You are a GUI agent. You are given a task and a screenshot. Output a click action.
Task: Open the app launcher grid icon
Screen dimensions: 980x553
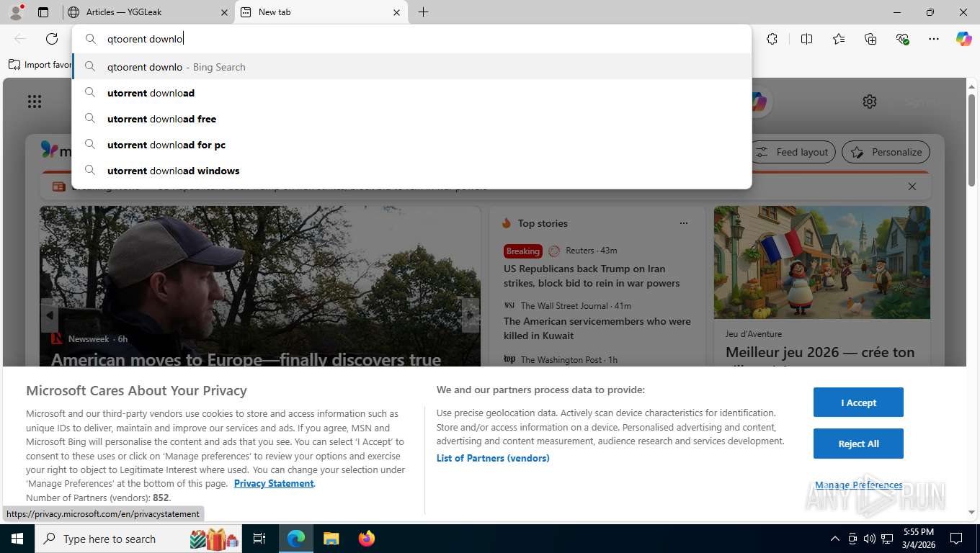(35, 102)
